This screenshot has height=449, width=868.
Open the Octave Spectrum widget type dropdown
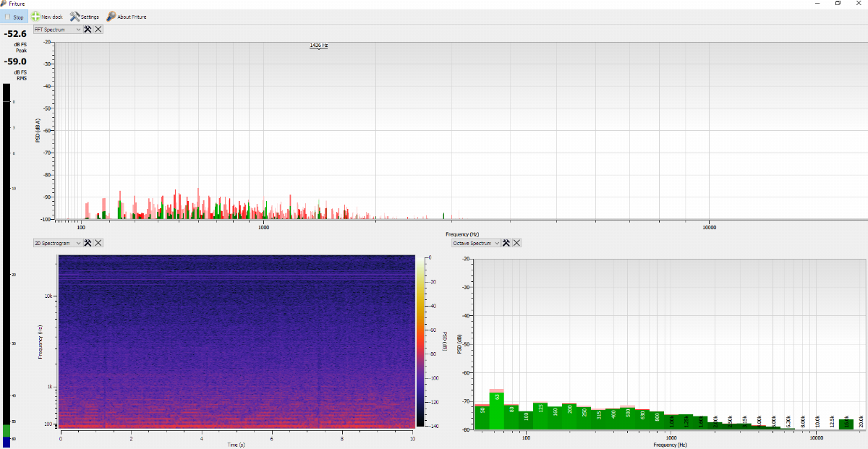coord(476,244)
